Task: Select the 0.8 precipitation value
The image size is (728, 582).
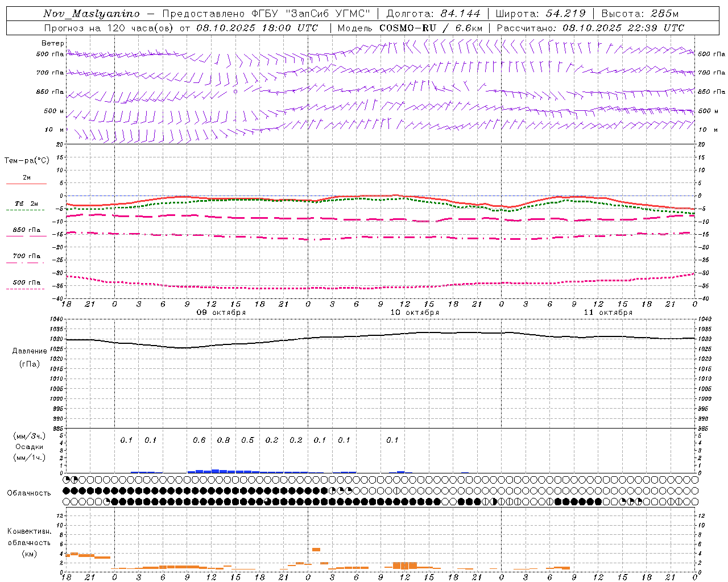Action: click(224, 440)
